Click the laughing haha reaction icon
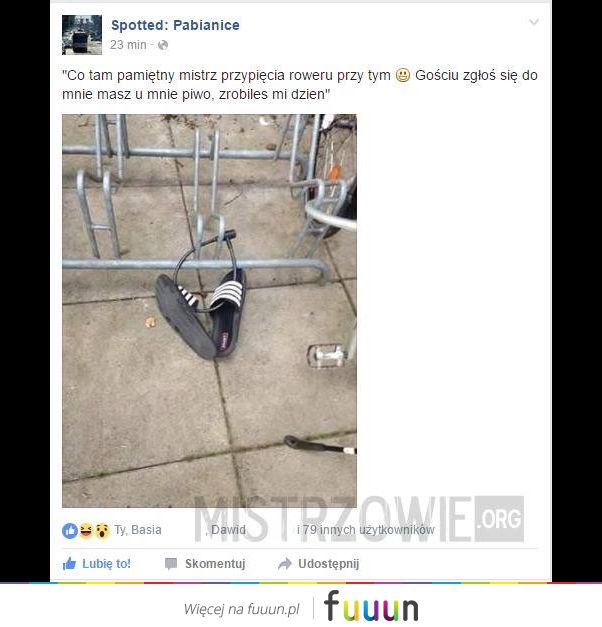This screenshot has height=627, width=602. point(86,531)
